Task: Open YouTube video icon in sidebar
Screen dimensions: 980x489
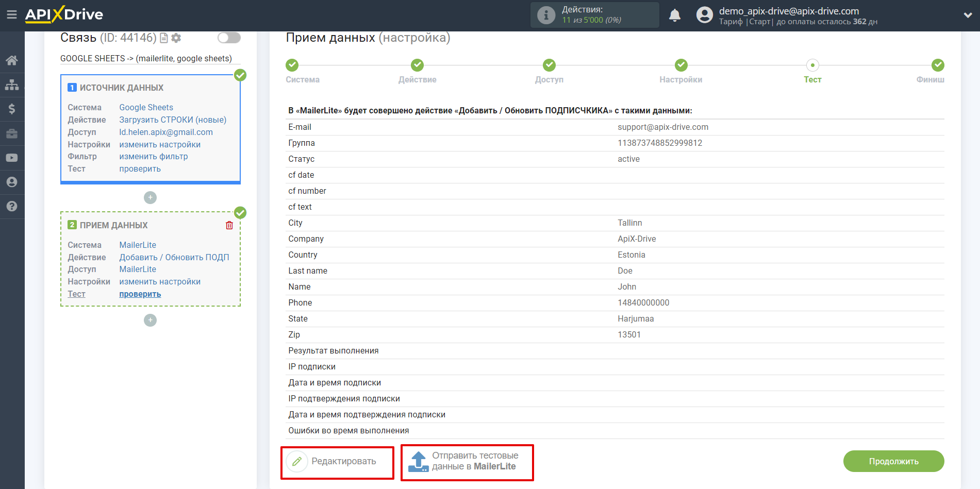Action: coord(12,158)
